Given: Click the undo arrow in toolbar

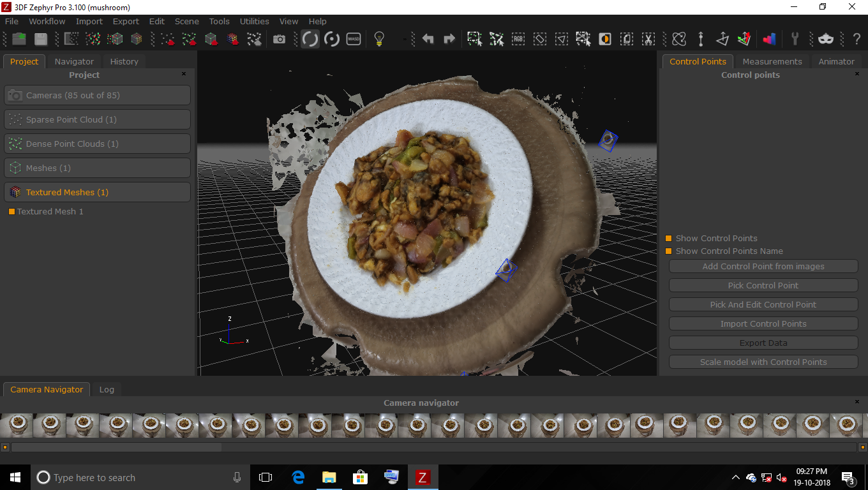Looking at the screenshot, I should click(x=428, y=40).
